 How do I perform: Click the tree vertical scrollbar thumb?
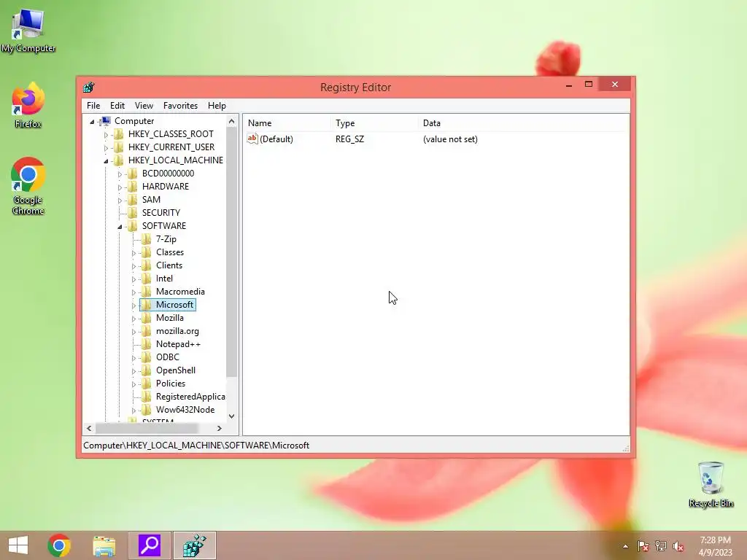[x=231, y=252]
